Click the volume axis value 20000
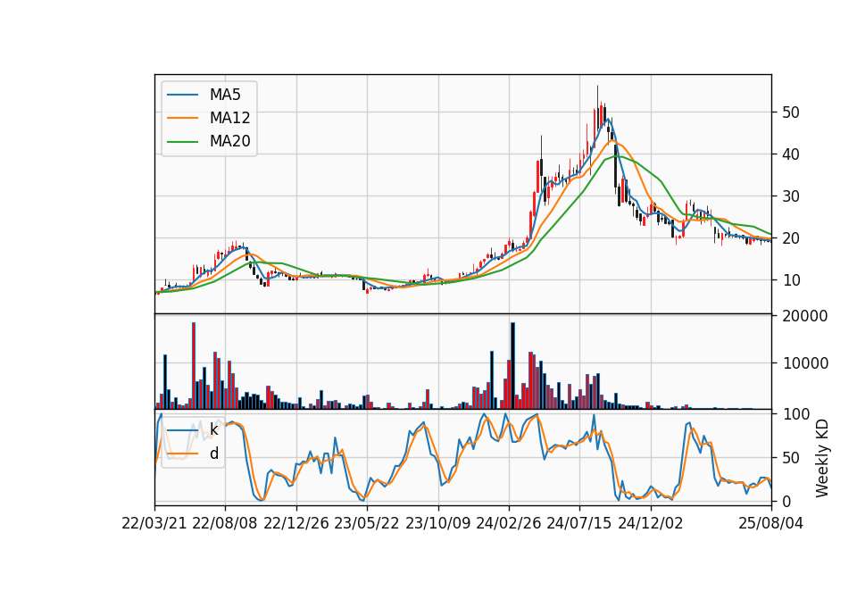Viewport: 857px width, 616px height. [805, 316]
